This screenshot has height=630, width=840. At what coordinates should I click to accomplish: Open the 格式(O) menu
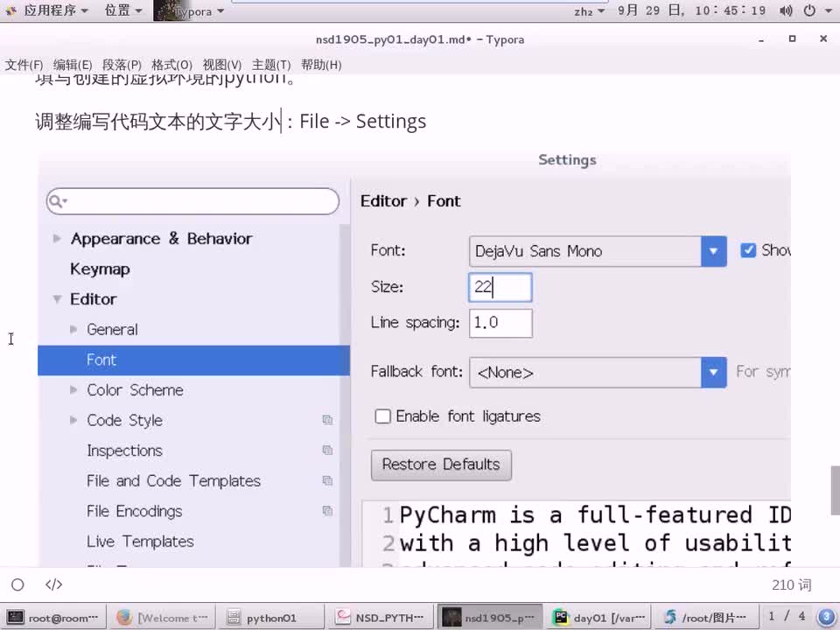pos(171,65)
